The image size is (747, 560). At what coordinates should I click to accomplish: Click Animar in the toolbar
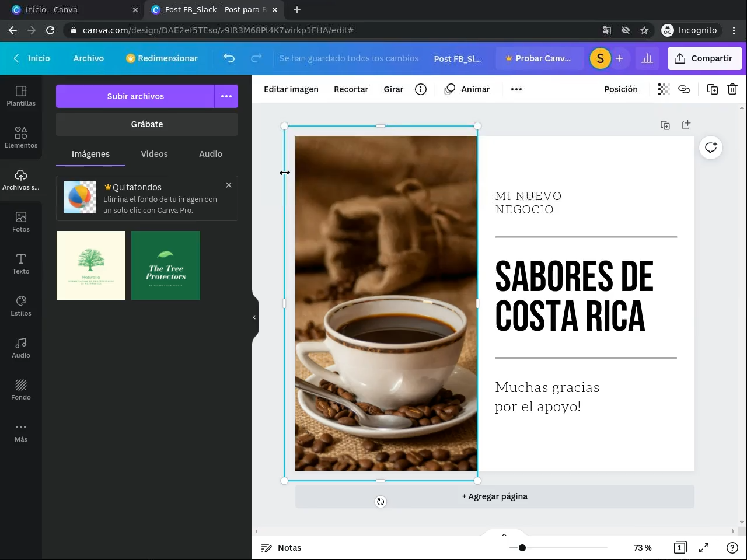pyautogui.click(x=467, y=89)
